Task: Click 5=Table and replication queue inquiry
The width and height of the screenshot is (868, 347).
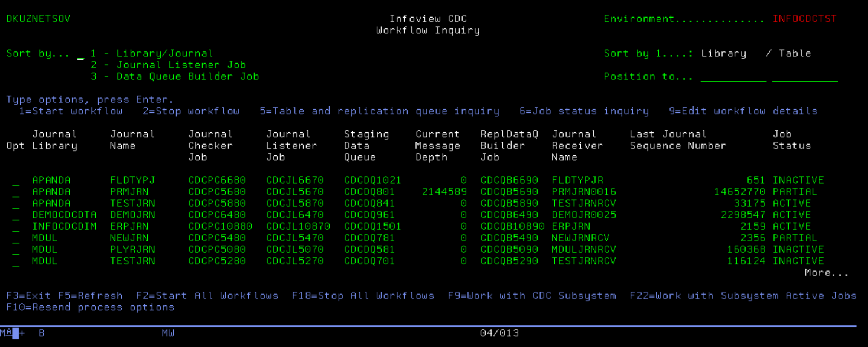Action: tap(380, 111)
